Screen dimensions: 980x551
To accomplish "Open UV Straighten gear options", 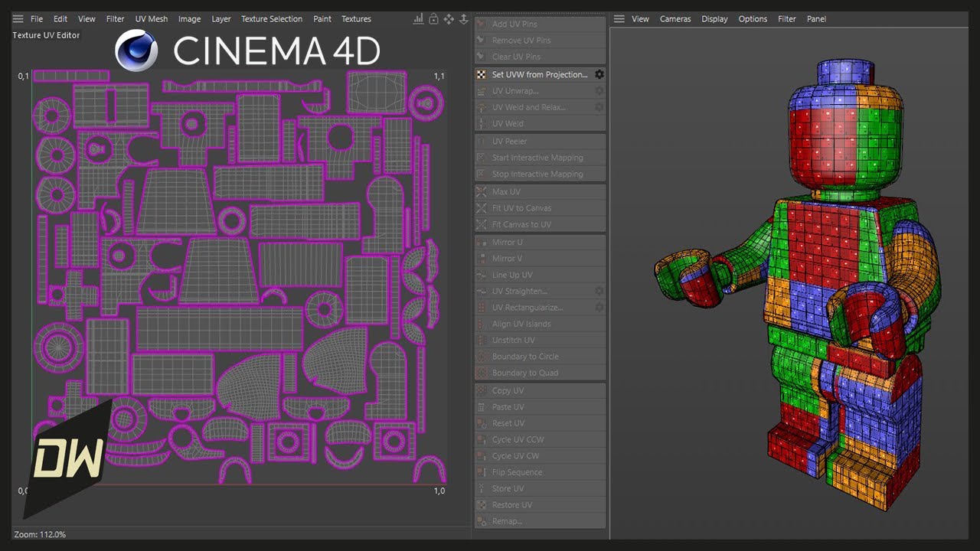I will [599, 291].
